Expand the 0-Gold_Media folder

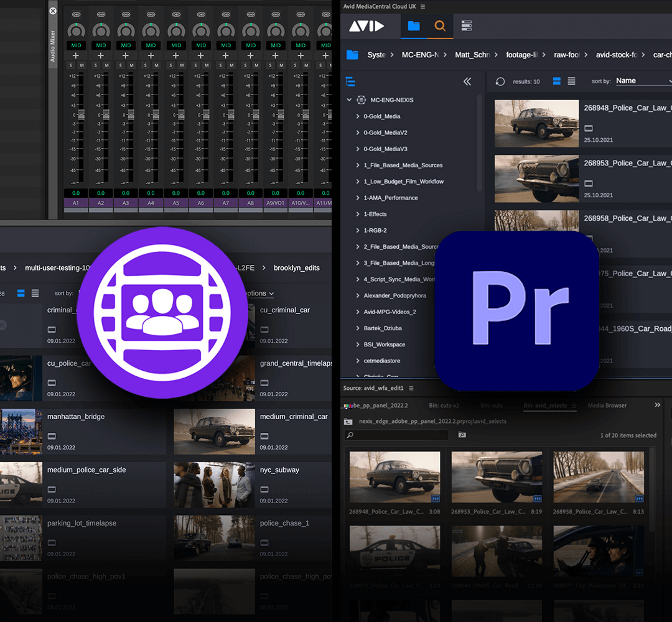pos(358,116)
